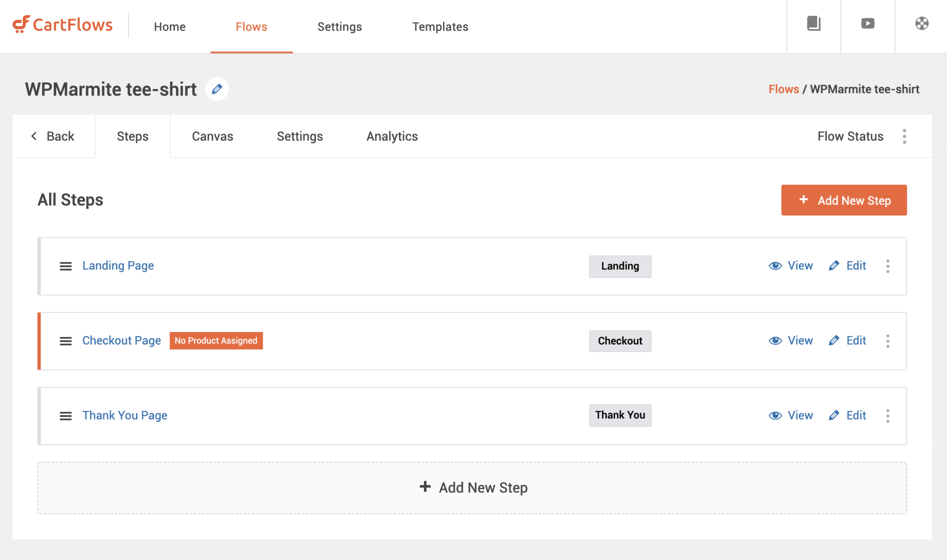Open the documentation book icon

[814, 24]
